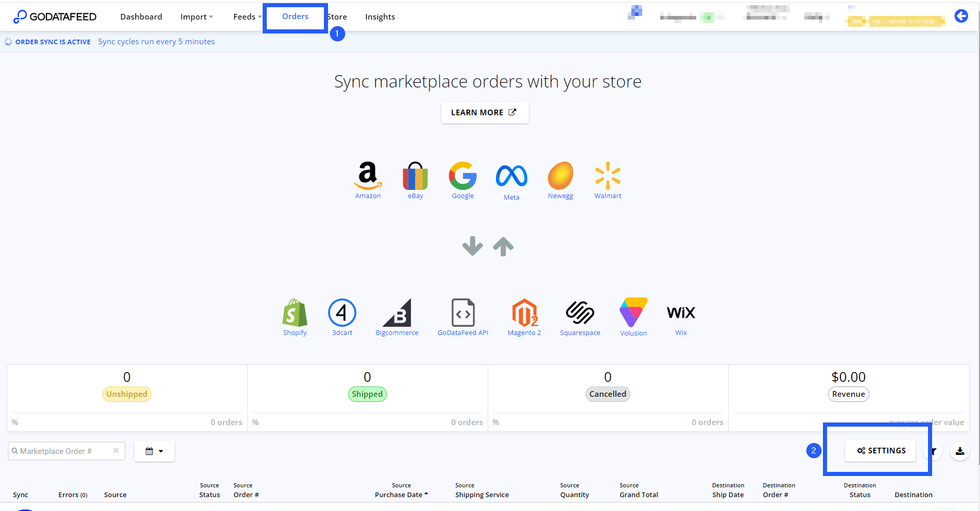Select the Meta marketplace icon
Image resolution: width=980 pixels, height=511 pixels.
pos(511,176)
